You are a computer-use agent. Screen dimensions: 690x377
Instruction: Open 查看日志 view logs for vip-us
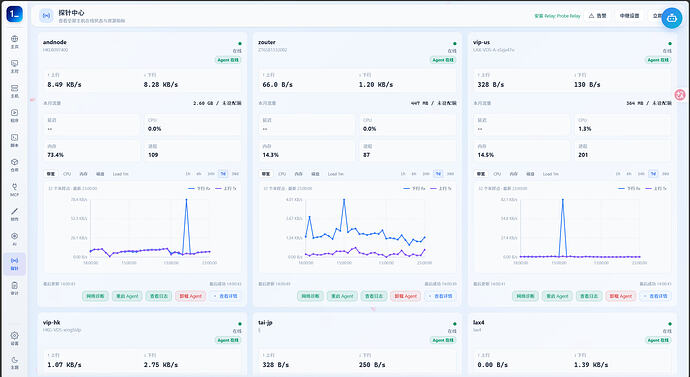tap(589, 296)
